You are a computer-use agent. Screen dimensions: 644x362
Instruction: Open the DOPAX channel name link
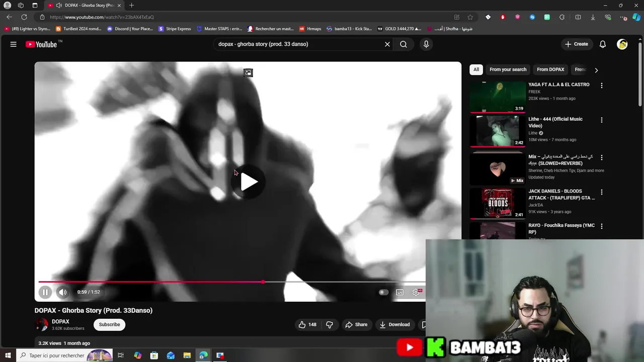(x=60, y=322)
